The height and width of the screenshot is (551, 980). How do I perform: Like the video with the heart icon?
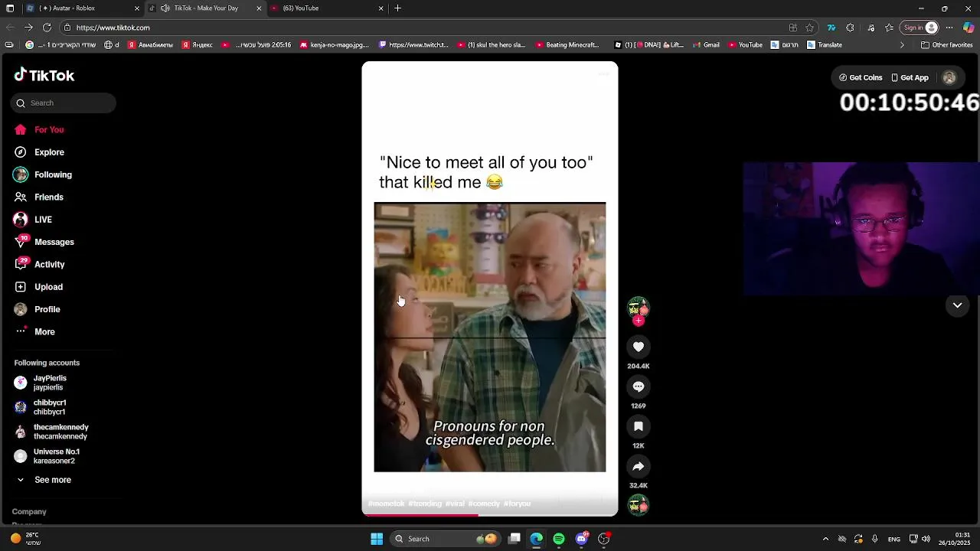pyautogui.click(x=639, y=347)
